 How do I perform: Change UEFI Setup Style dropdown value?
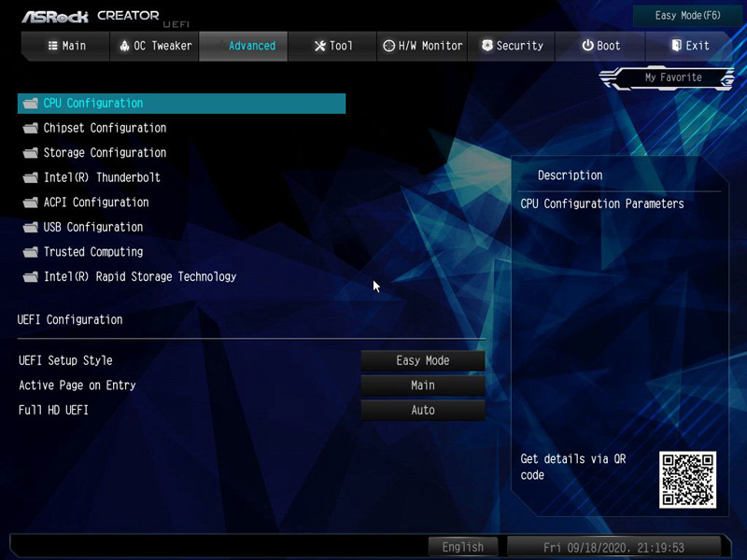click(x=423, y=360)
